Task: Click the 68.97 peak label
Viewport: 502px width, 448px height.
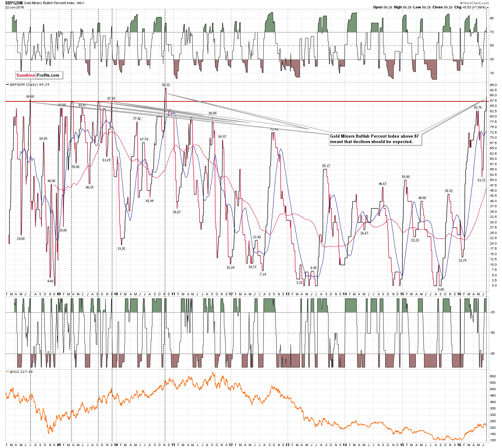Action: coord(222,137)
